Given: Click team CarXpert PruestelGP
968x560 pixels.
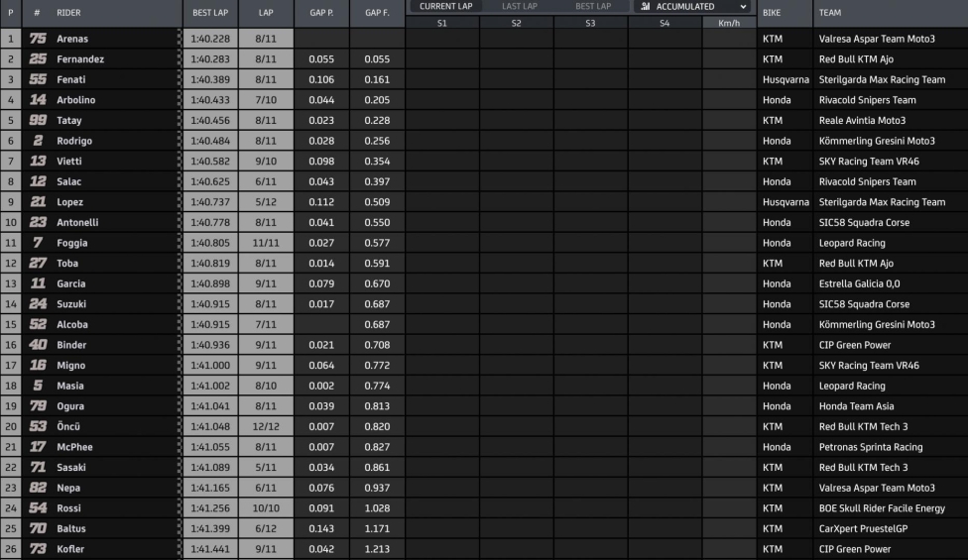Looking at the screenshot, I should click(x=863, y=528).
